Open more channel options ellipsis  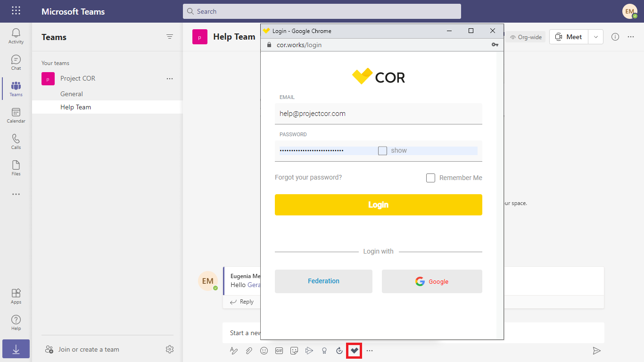[631, 37]
